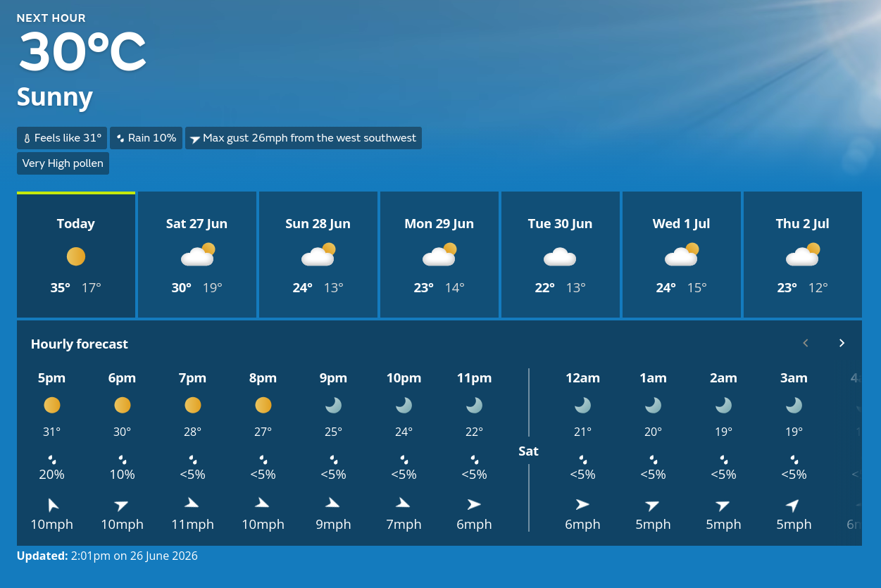Click the Sunny condition text
Viewport: 881px width, 588px height.
click(x=55, y=98)
